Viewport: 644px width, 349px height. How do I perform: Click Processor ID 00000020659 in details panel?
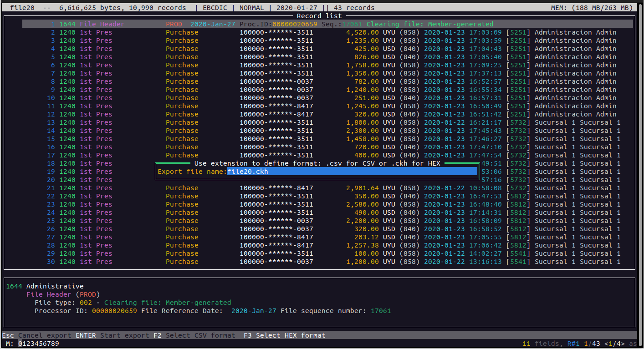point(114,311)
